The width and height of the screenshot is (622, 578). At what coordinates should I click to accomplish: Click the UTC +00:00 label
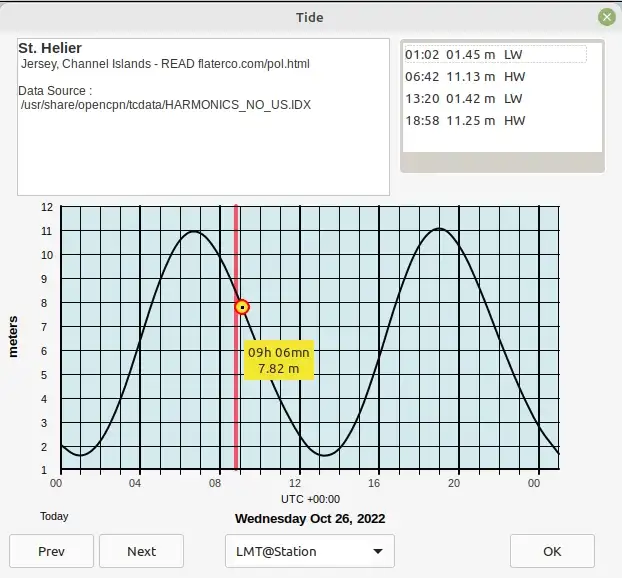[311, 499]
